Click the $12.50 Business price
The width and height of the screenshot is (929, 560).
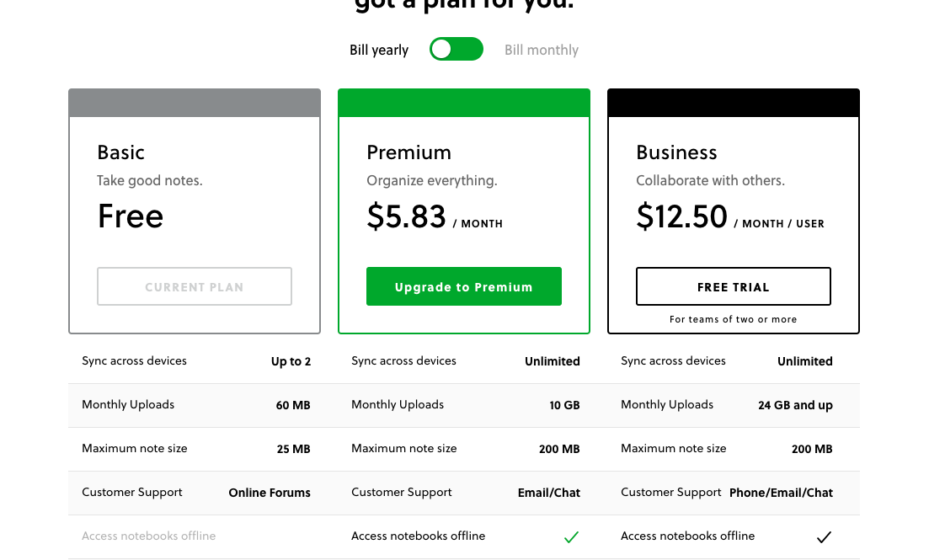681,217
